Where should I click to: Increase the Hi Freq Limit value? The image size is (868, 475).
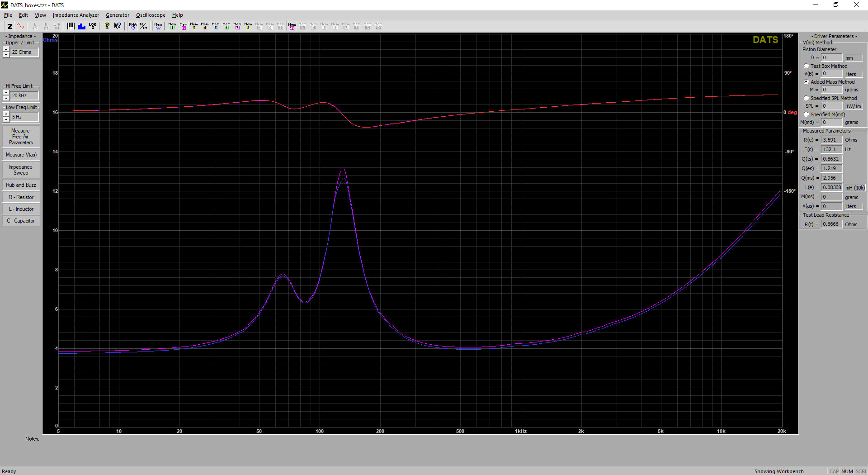click(6, 93)
